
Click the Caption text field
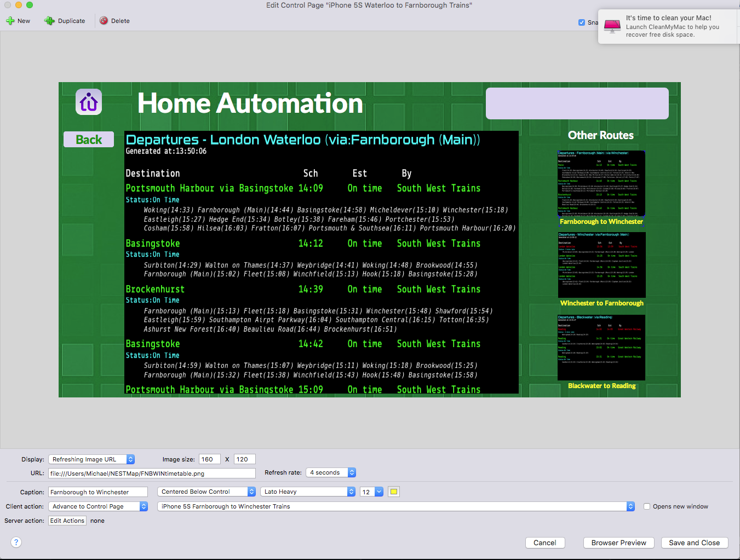pos(98,492)
